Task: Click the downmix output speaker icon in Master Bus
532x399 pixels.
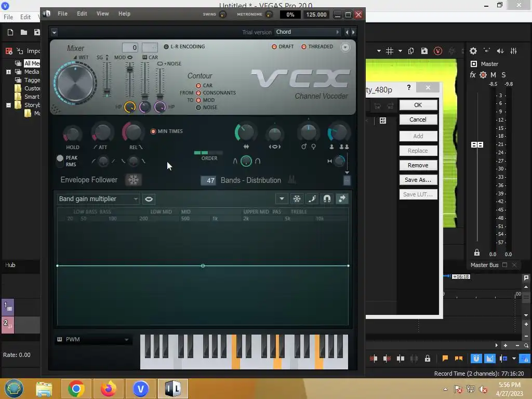Action: pyautogui.click(x=500, y=51)
